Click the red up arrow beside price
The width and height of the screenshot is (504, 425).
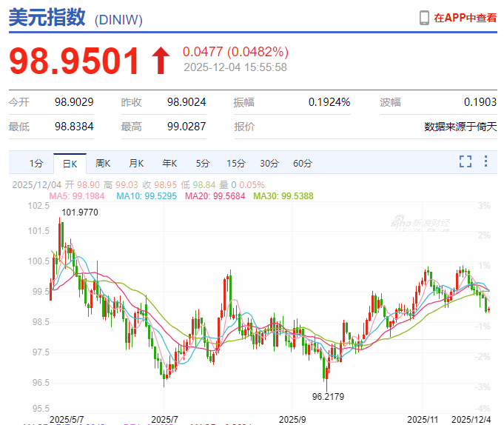[x=160, y=61]
